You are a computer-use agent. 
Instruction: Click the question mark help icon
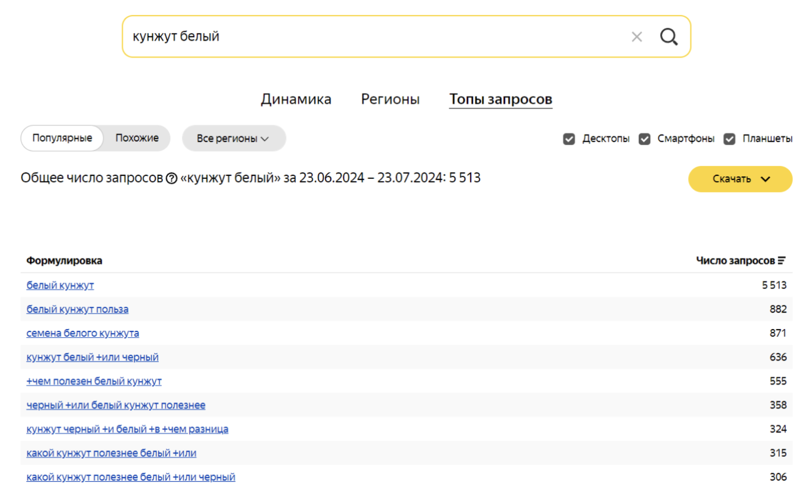click(x=171, y=178)
